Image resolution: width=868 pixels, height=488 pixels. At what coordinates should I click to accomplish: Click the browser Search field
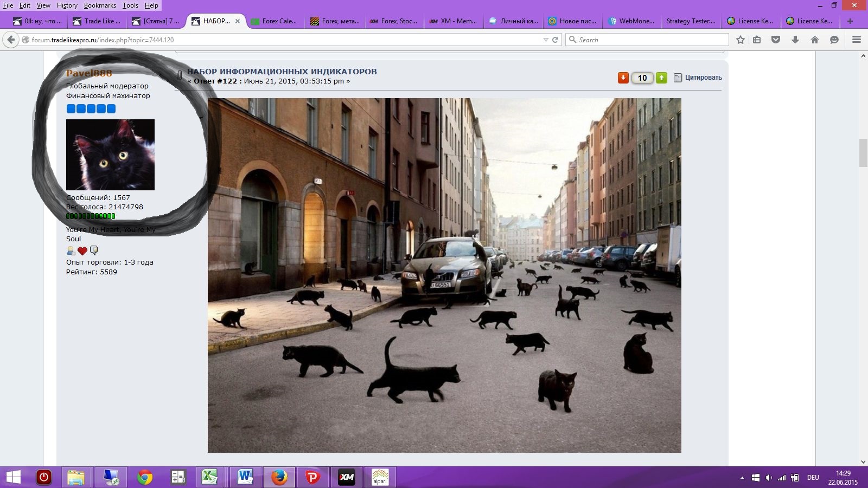pyautogui.click(x=647, y=40)
